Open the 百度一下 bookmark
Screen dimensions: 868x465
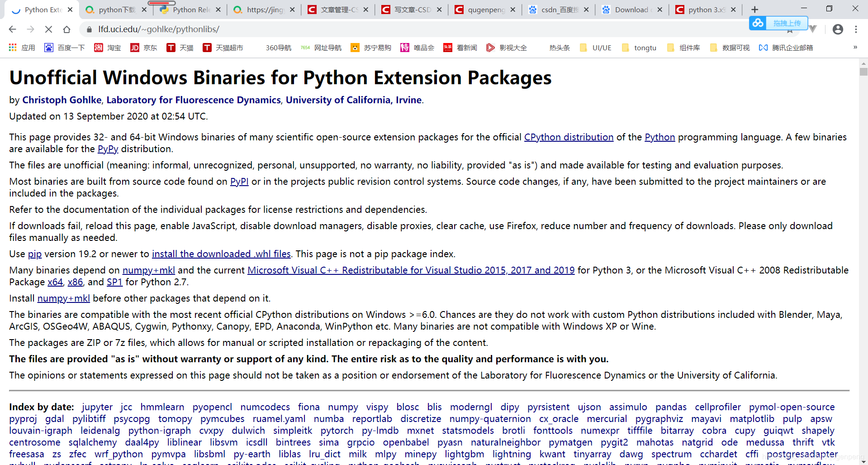[x=65, y=48]
